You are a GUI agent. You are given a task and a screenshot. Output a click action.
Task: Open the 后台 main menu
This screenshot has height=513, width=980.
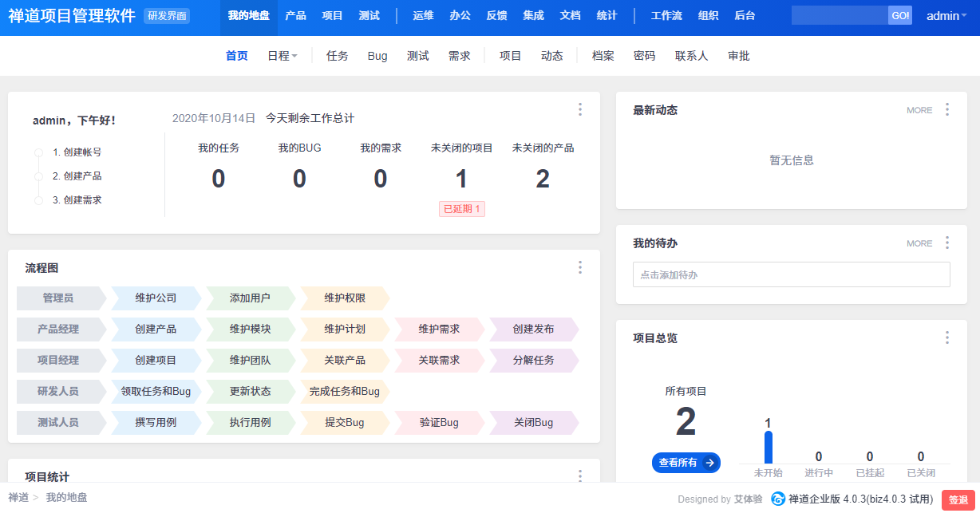click(745, 15)
